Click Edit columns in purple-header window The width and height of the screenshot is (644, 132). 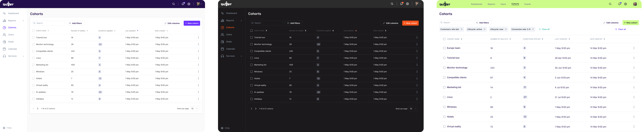(x=172, y=23)
